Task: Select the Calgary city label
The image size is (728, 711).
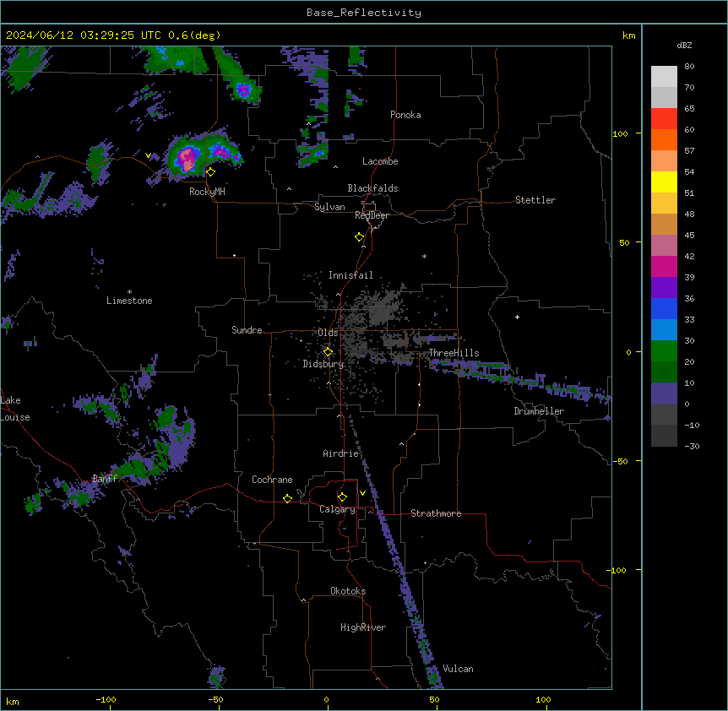Action: (338, 509)
